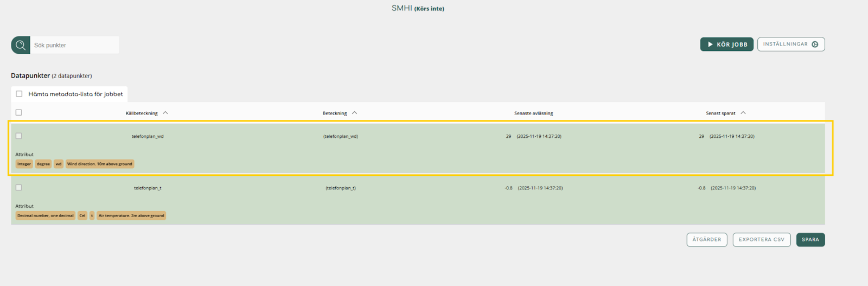This screenshot has width=868, height=286.
Task: Click the gear icon in Inställningar button
Action: (815, 45)
